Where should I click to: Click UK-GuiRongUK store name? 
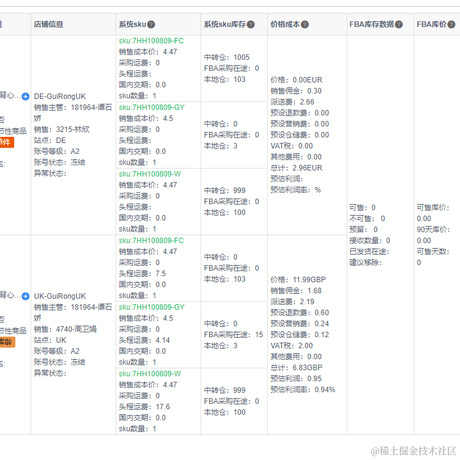60,296
